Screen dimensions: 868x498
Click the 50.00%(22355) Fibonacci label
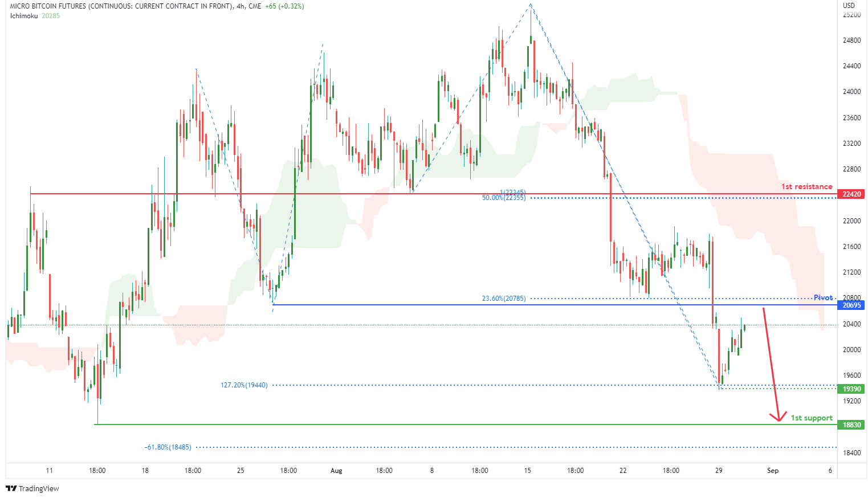point(504,198)
